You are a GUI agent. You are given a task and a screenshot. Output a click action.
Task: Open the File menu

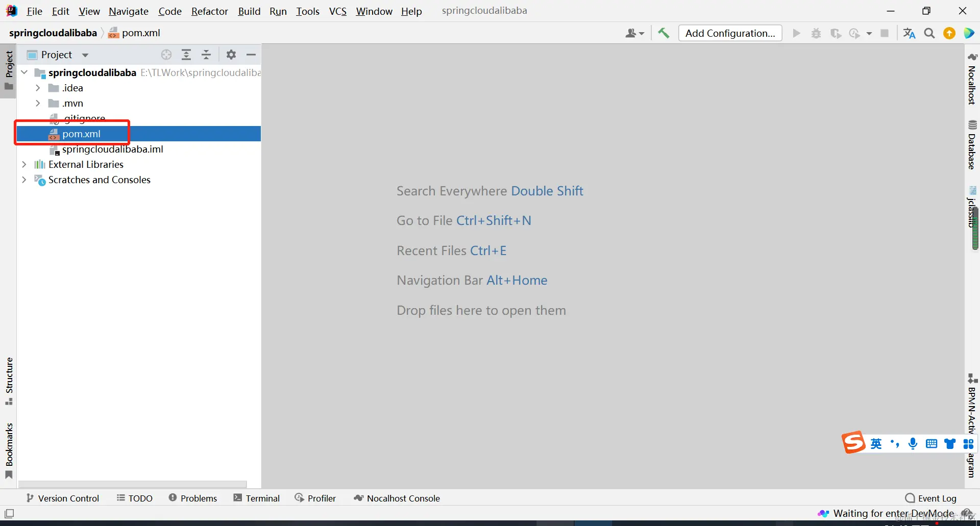[34, 11]
